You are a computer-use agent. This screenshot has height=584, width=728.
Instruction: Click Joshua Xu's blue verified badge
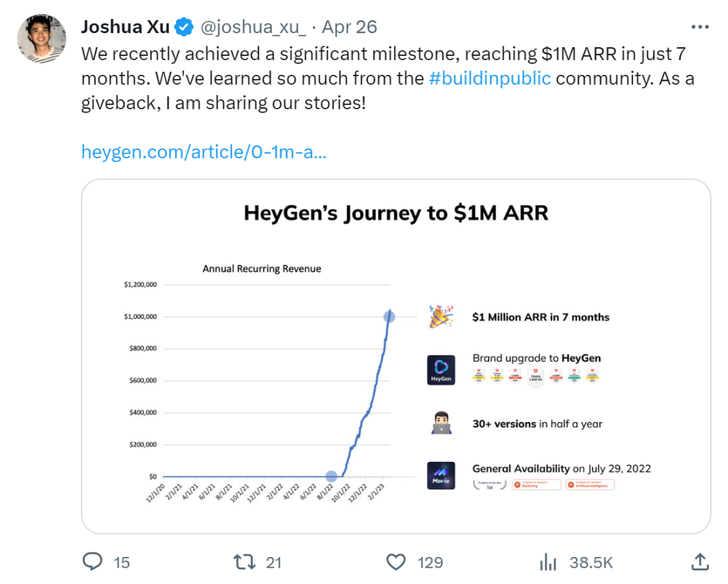point(183,27)
